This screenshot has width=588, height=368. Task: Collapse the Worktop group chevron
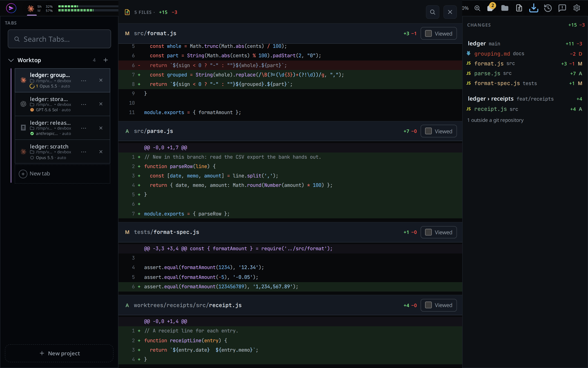coord(11,60)
